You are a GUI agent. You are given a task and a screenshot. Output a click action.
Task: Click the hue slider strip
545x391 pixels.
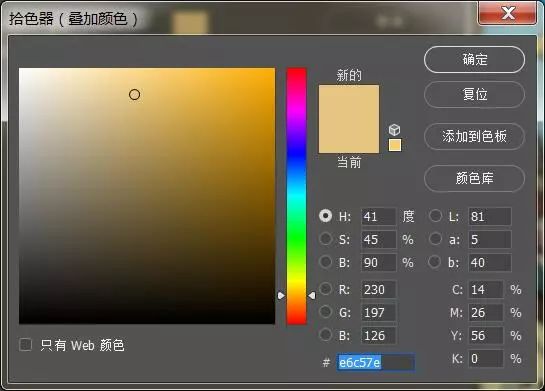(x=296, y=196)
